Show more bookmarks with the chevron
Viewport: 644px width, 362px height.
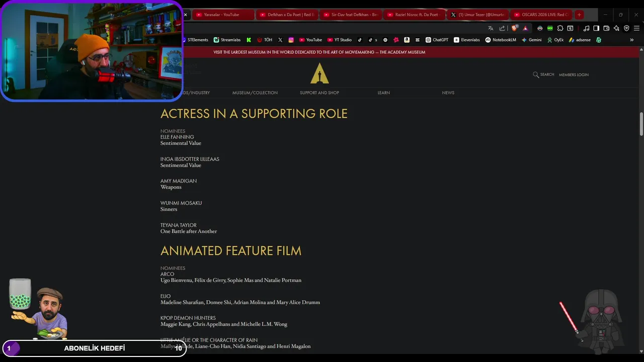[631, 40]
